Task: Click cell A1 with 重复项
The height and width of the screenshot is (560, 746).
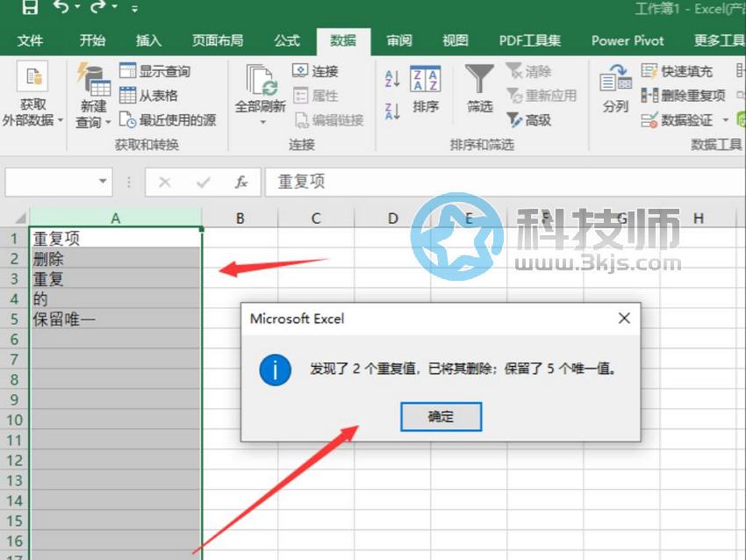Action: point(116,238)
